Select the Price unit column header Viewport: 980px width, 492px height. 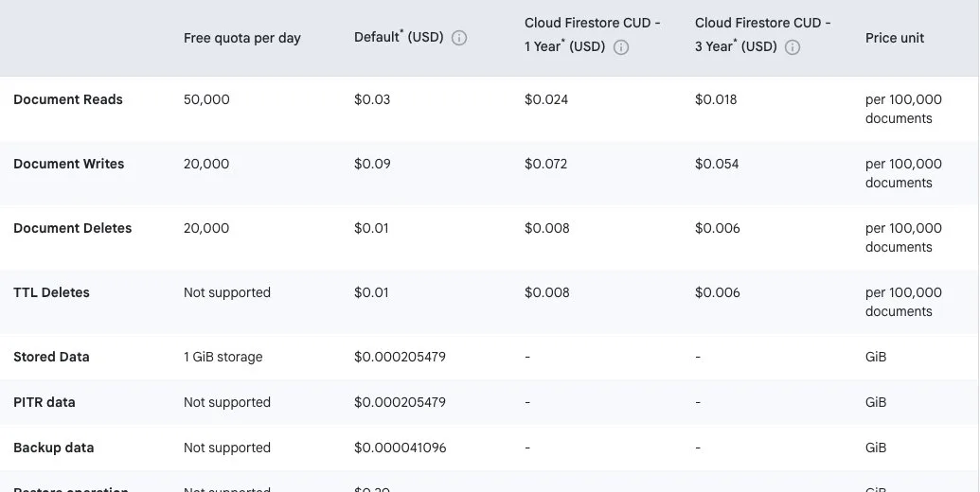[x=895, y=38]
